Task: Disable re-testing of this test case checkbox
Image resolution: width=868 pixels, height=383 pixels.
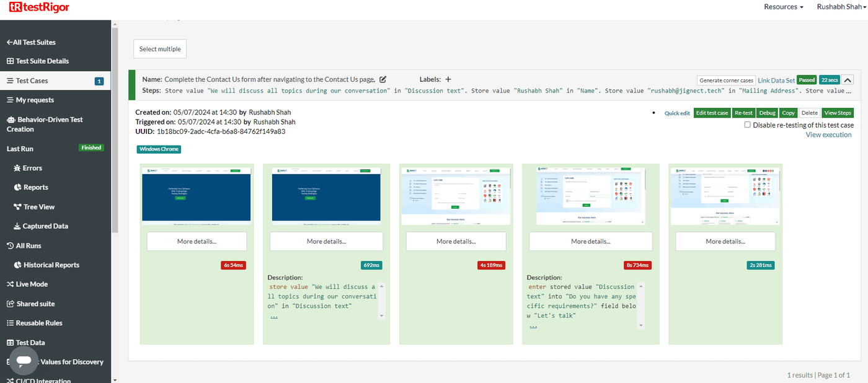Action: click(x=748, y=125)
